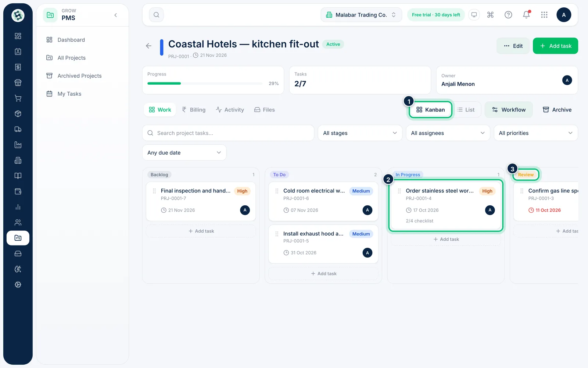Viewport: 588px width, 368px height.
Task: Click drag handle on Final inspection card
Action: point(154,191)
